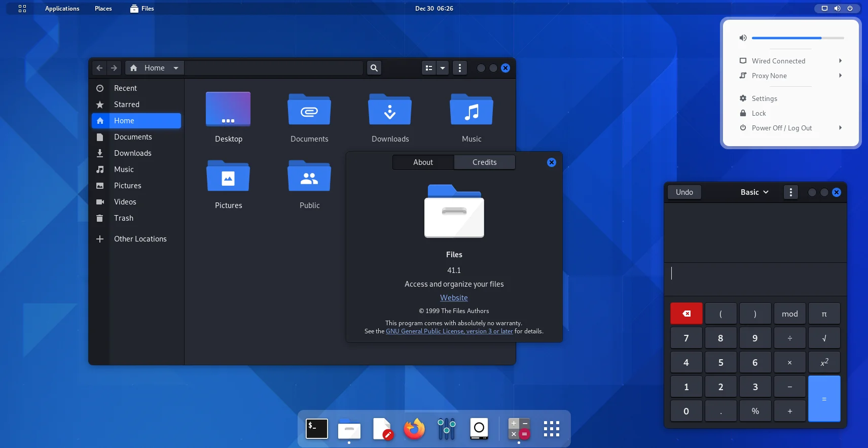The image size is (868, 448).
Task: Open the Files icon in the dock
Action: pos(349,430)
